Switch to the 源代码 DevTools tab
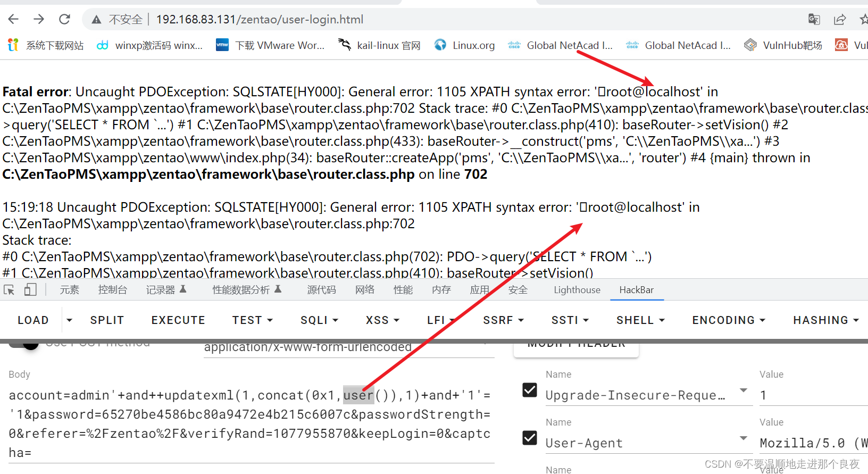Screen dimensions: 868x474 [322, 290]
